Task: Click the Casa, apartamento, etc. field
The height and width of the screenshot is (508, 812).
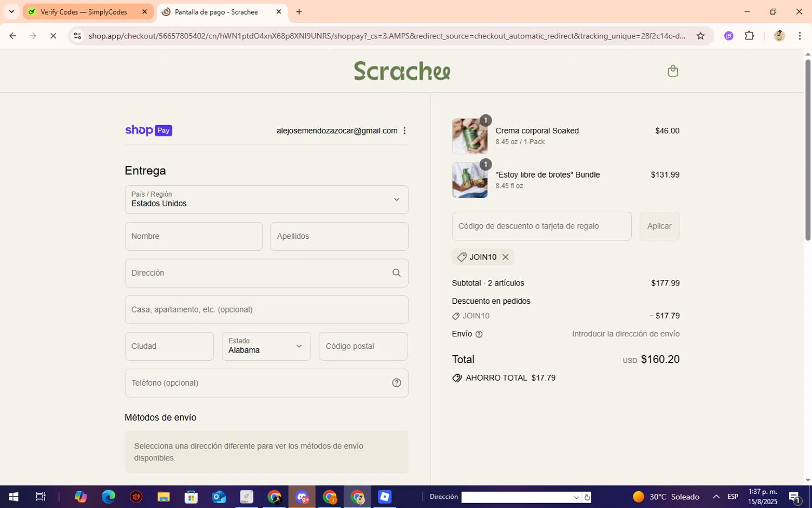Action: pyautogui.click(x=266, y=310)
